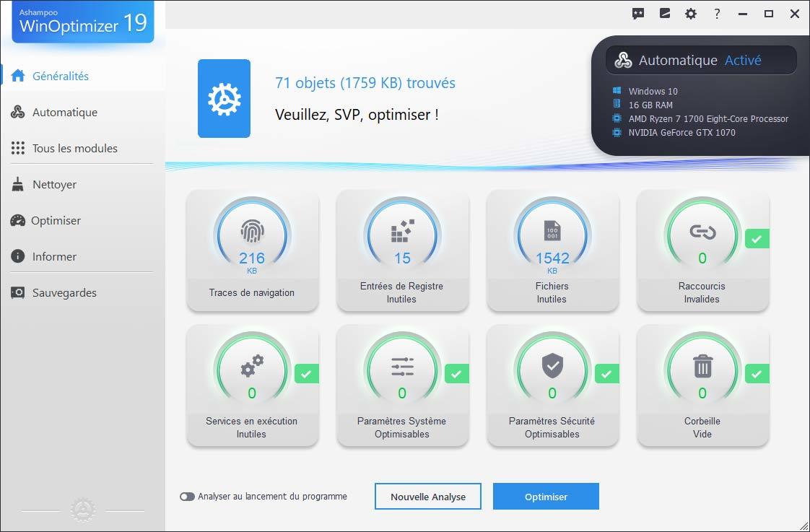Click the grid dots icon for modules
Viewport: 810px width, 532px height.
click(17, 148)
